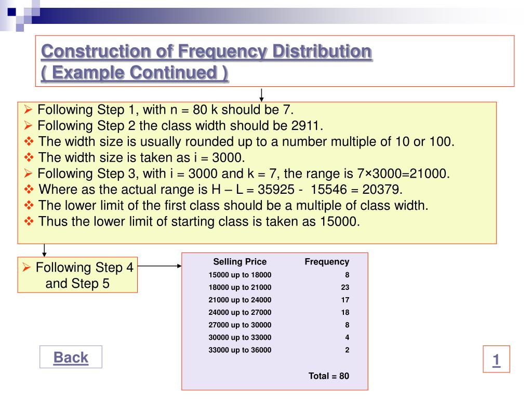
Task: Click 'The width size is taken as i = 3000.'
Action: click(x=141, y=157)
